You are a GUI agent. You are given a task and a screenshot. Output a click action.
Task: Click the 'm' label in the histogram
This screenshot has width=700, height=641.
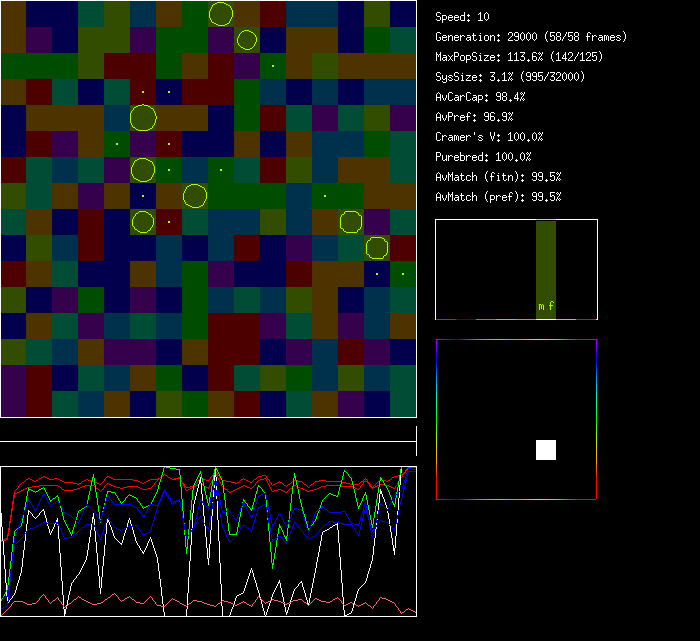pos(541,307)
